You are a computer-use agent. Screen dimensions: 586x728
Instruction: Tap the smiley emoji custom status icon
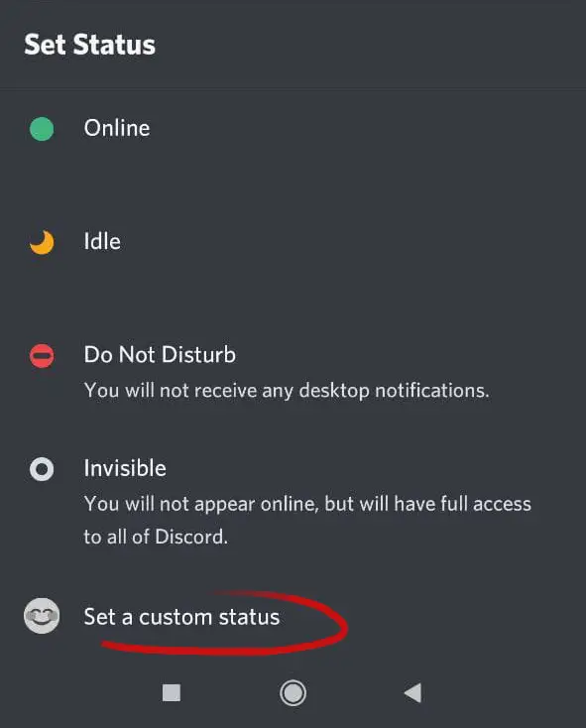42,617
